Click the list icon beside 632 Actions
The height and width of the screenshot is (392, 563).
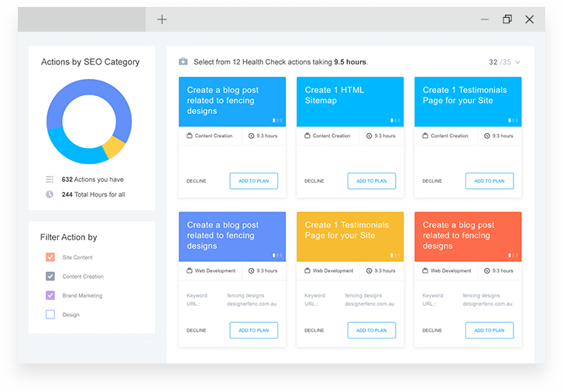coord(50,179)
